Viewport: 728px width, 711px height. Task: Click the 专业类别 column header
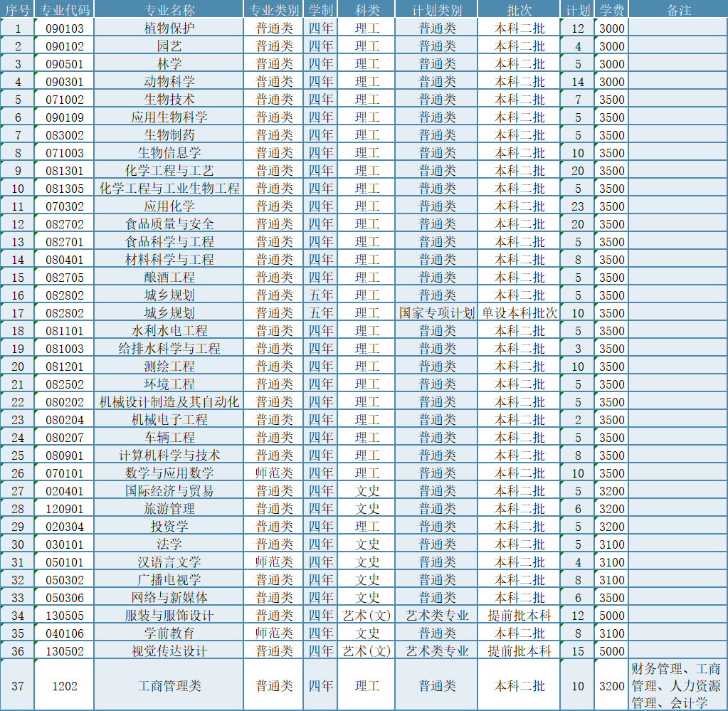274,9
